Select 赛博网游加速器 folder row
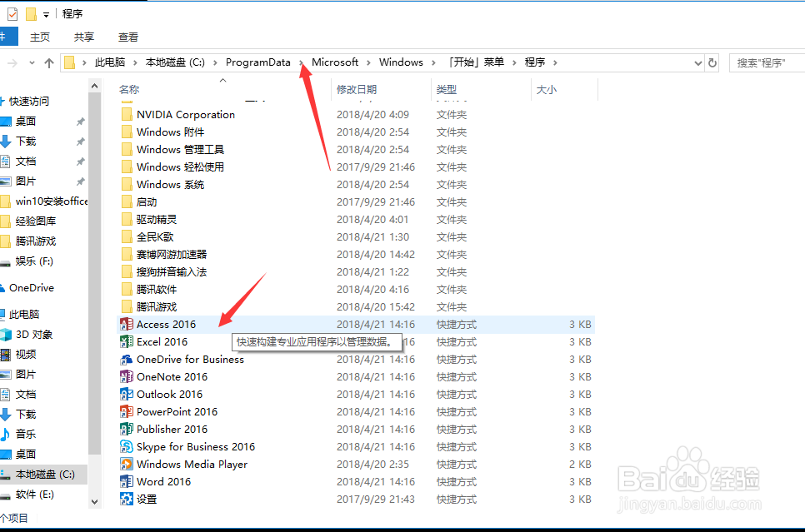The height and width of the screenshot is (532, 805). pos(357,254)
